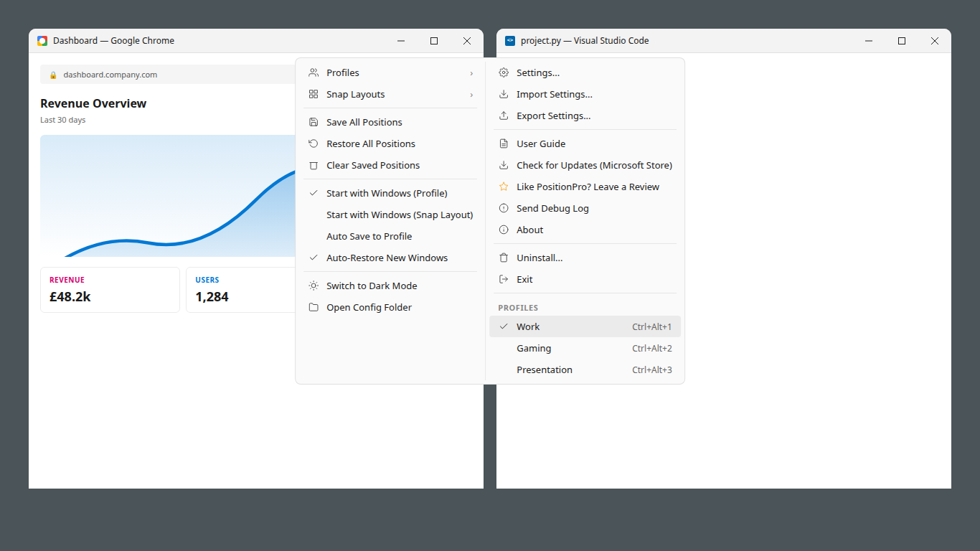Click Check for Updates (Microsoft Store)

[595, 165]
